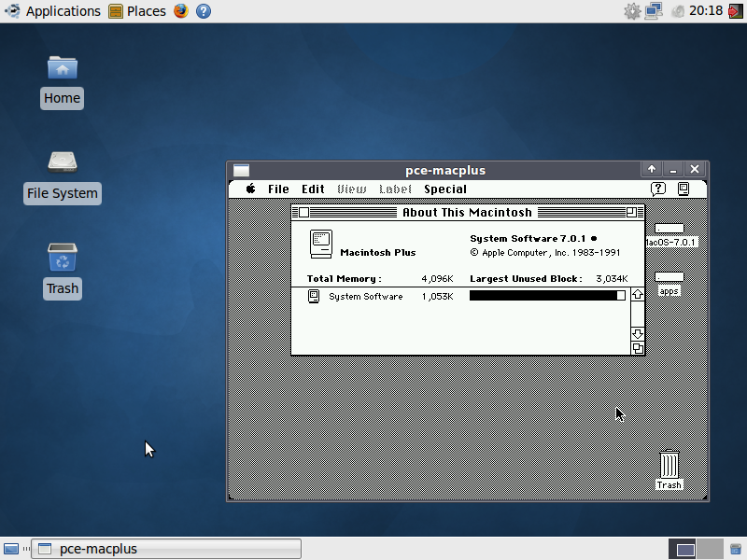Click the About This Macintosh title bar
The image size is (747, 560).
(x=468, y=213)
